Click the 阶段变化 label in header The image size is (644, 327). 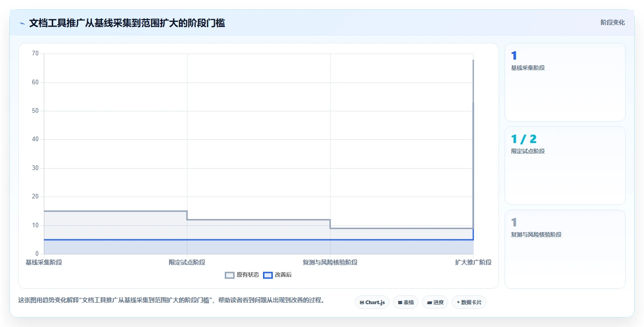pyautogui.click(x=612, y=22)
